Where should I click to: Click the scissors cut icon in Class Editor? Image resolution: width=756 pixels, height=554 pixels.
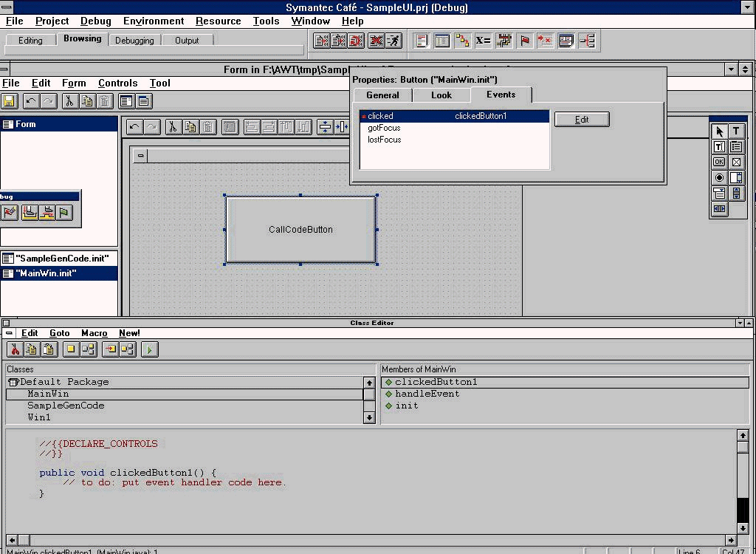[14, 349]
